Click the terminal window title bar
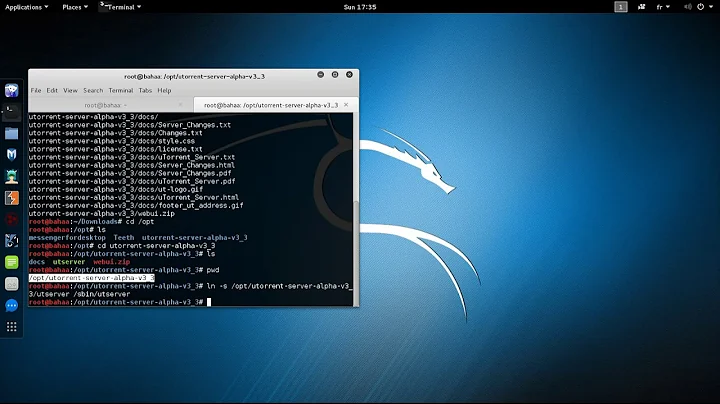 click(194, 76)
